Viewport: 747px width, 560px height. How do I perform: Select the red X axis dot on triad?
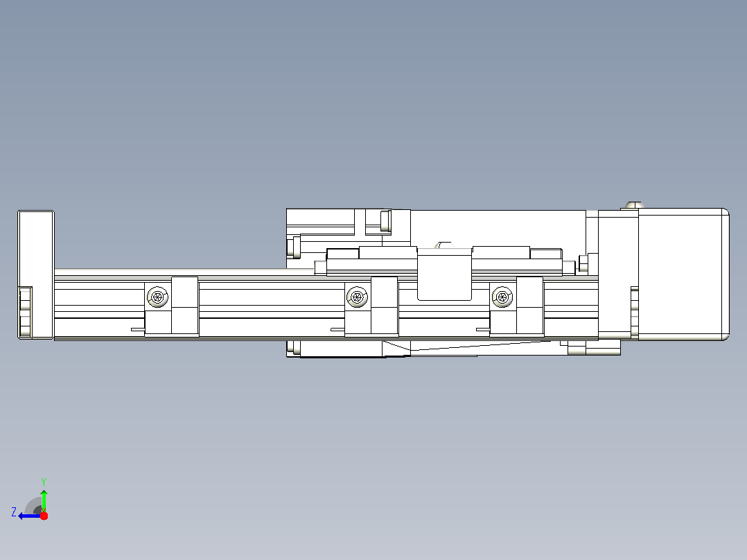pos(44,516)
